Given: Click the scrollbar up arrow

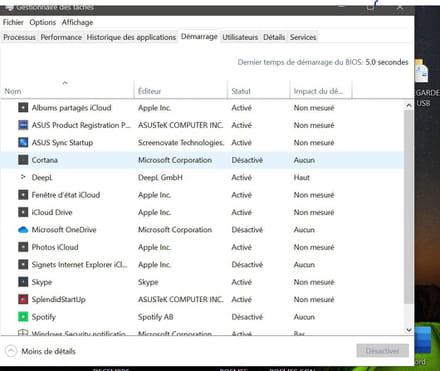Looking at the screenshot, I should tap(409, 105).
